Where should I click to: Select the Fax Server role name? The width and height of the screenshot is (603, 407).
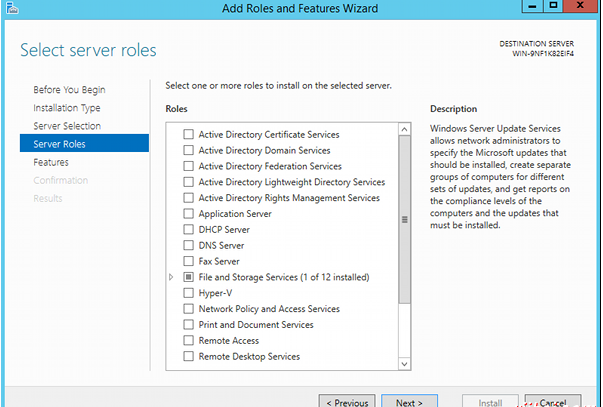coord(219,261)
